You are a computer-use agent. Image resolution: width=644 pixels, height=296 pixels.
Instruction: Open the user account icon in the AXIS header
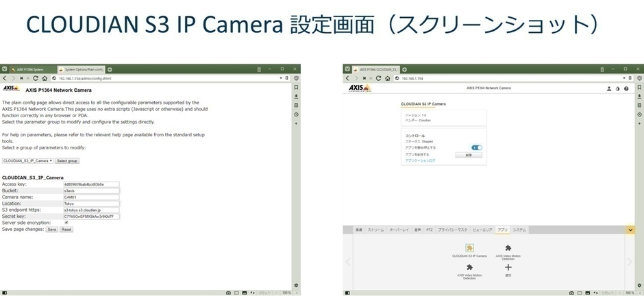click(x=608, y=88)
